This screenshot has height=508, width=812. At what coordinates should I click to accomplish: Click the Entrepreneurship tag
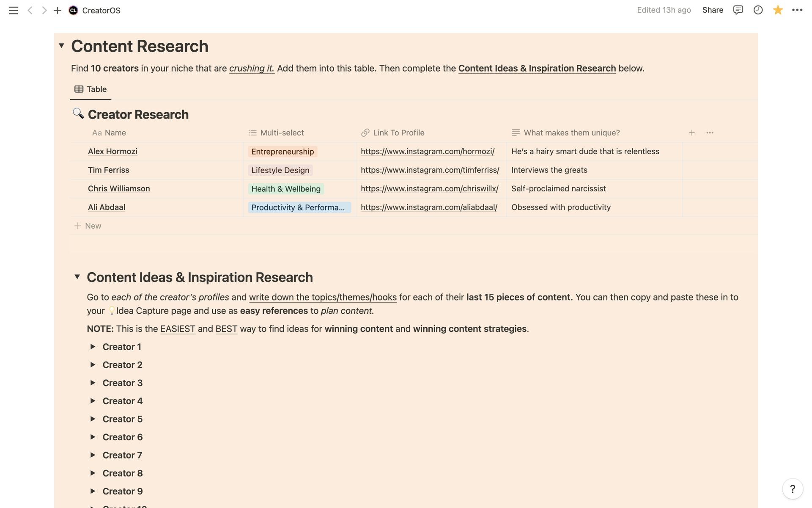(x=283, y=152)
